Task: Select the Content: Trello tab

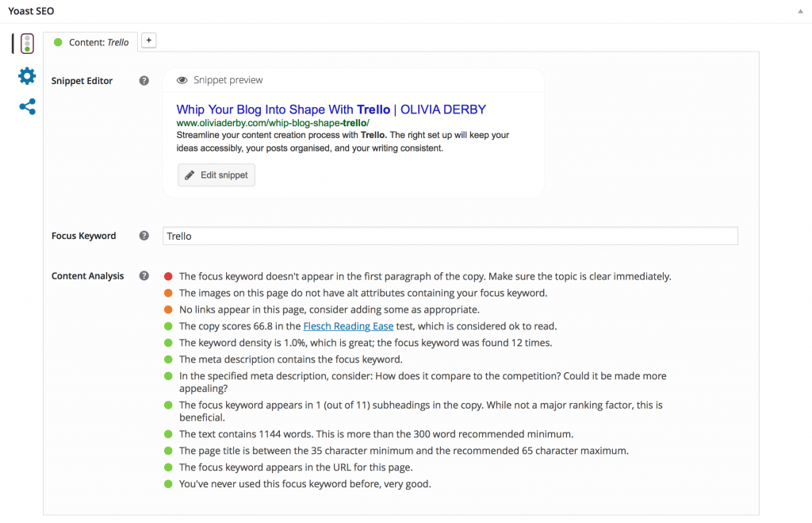Action: [90, 43]
